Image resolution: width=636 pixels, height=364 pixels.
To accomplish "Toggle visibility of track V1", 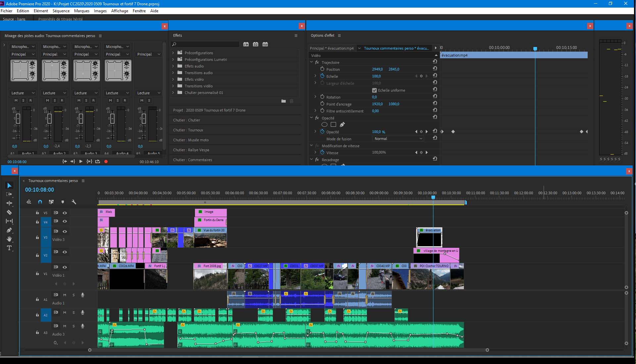I will pyautogui.click(x=65, y=267).
